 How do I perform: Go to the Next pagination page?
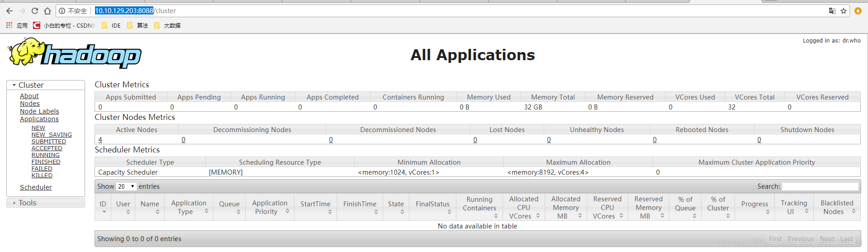coord(827,239)
